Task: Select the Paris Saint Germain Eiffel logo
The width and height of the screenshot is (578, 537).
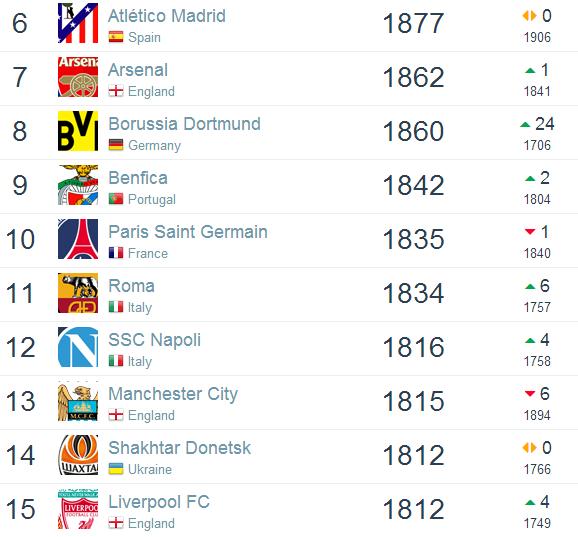Action: click(x=78, y=239)
